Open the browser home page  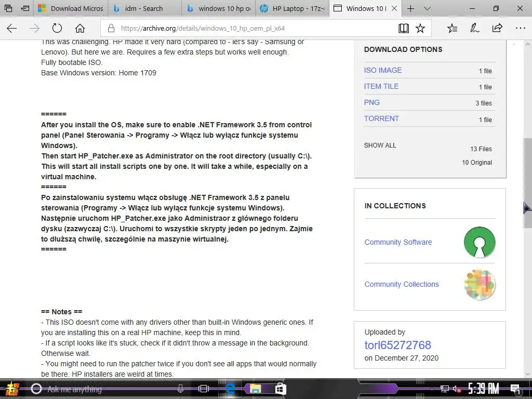pos(80,28)
